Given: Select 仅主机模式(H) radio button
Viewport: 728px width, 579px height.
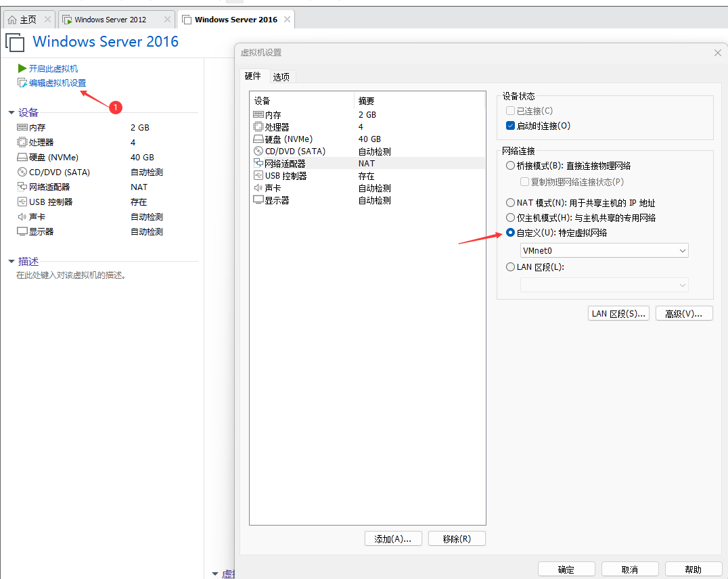Looking at the screenshot, I should 510,217.
